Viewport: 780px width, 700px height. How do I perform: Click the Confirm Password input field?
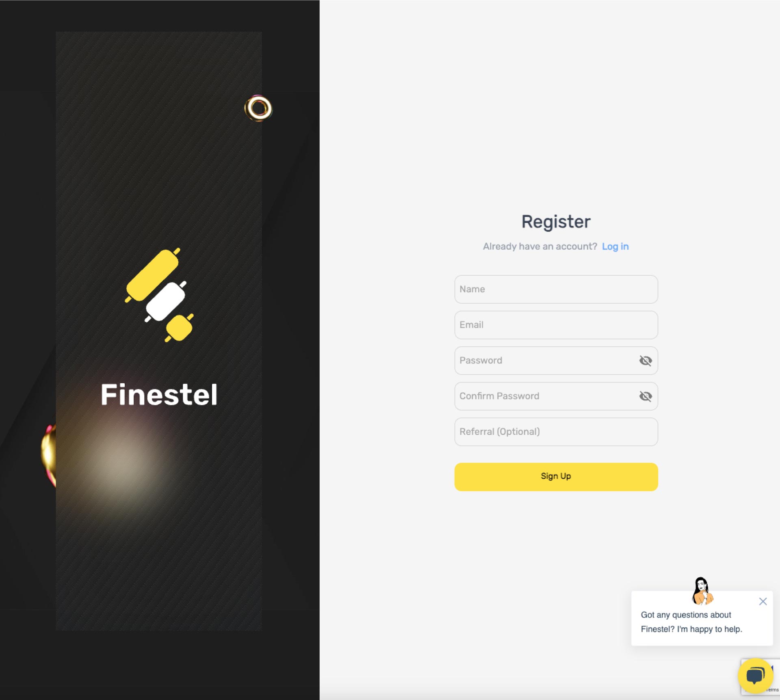(x=555, y=396)
